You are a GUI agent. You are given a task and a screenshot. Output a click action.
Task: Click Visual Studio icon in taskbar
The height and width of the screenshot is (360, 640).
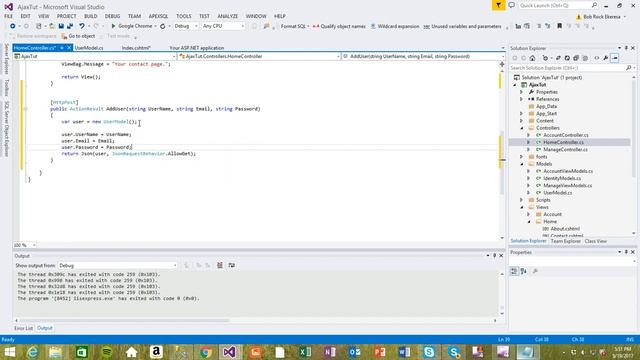(x=229, y=352)
